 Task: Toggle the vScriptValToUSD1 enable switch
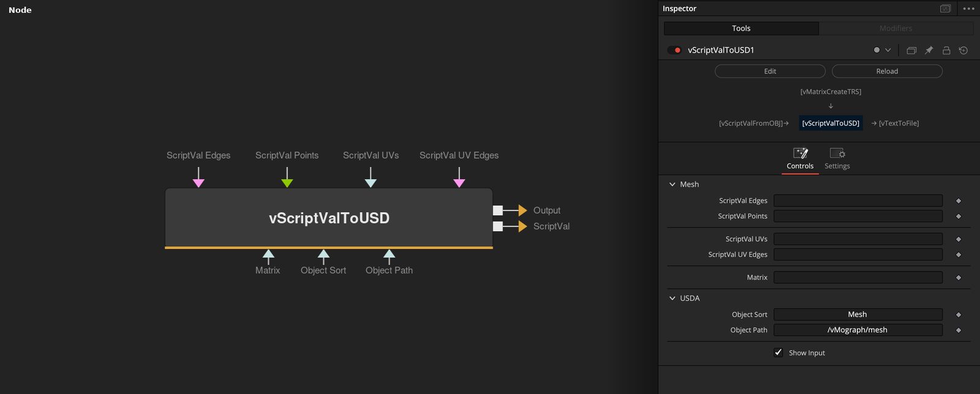coord(674,50)
